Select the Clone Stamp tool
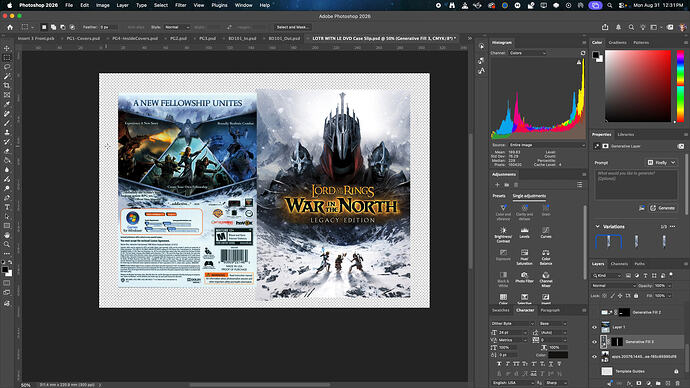The height and width of the screenshot is (388, 690). [7, 132]
